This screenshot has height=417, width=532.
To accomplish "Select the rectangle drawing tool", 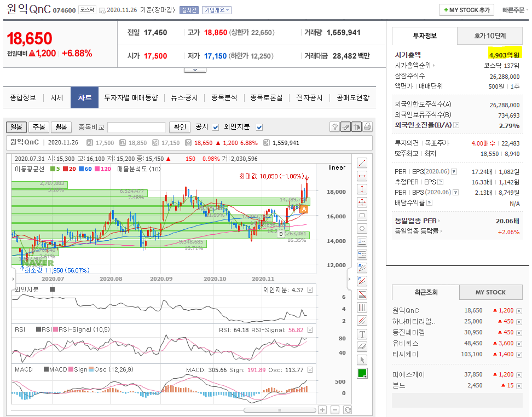I will click(x=362, y=216).
